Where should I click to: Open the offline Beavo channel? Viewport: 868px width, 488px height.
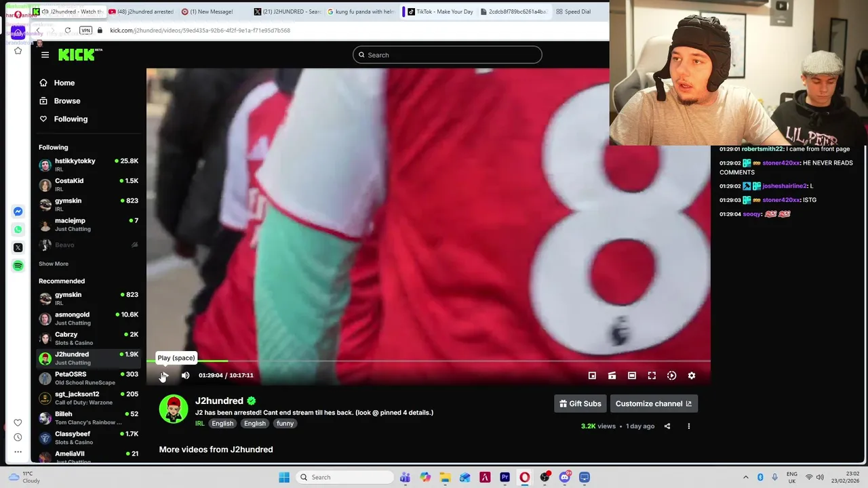[x=89, y=245]
